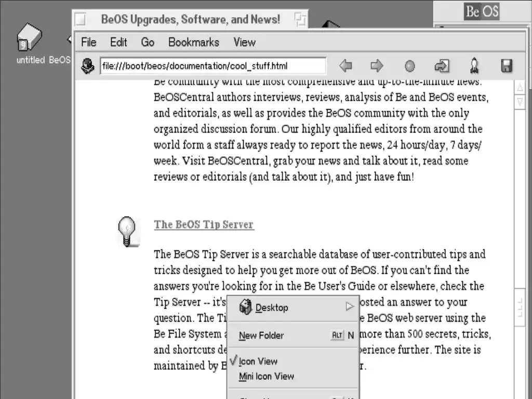532x399 pixels.
Task: Select Mini Icon View option
Action: (x=293, y=376)
